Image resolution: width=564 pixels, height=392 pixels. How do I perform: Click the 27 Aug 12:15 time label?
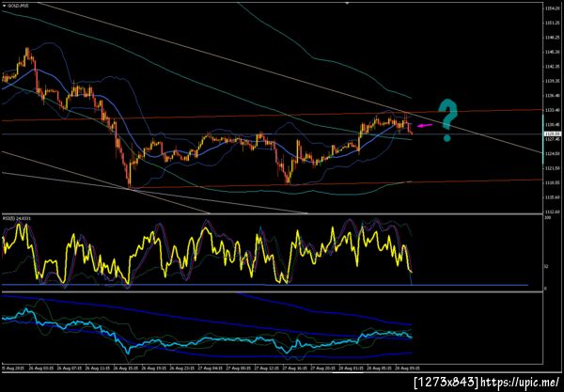tap(267, 368)
